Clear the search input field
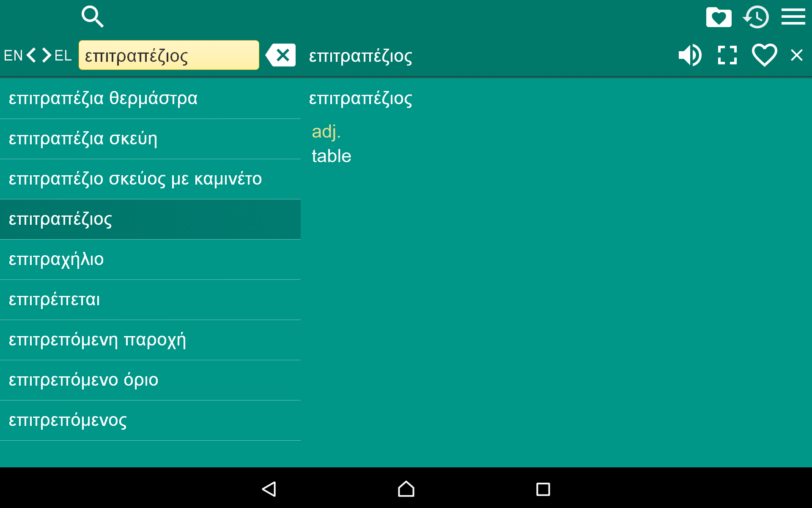Image resolution: width=812 pixels, height=508 pixels. pyautogui.click(x=281, y=55)
